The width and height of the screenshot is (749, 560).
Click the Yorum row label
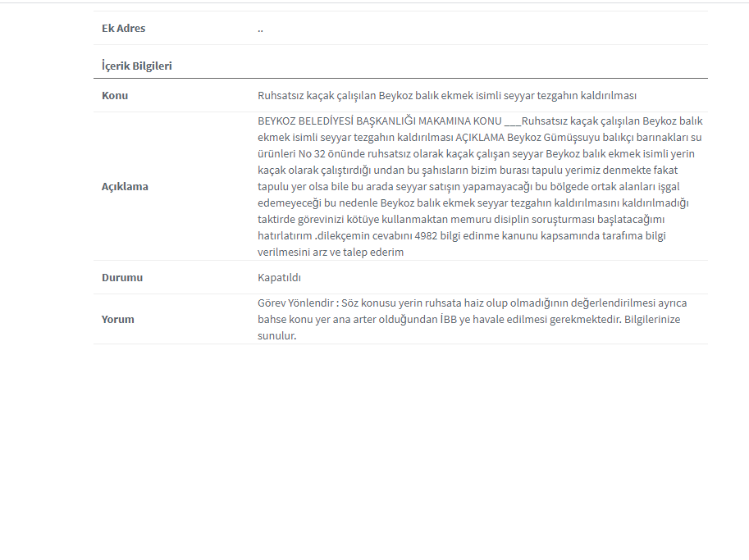point(117,320)
